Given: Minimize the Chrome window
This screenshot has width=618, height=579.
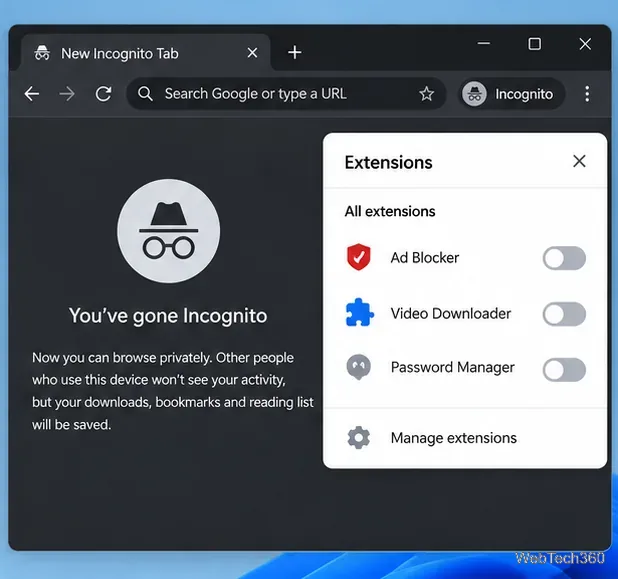Looking at the screenshot, I should 484,43.
